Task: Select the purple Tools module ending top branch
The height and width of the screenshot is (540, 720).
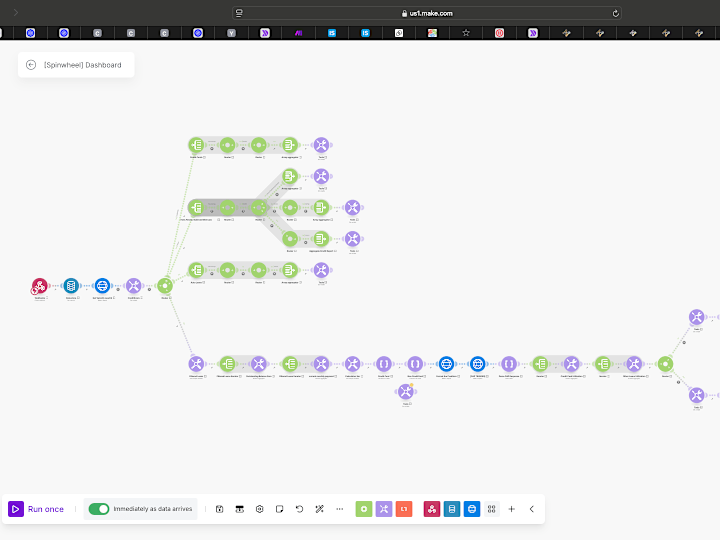Action: [321, 145]
